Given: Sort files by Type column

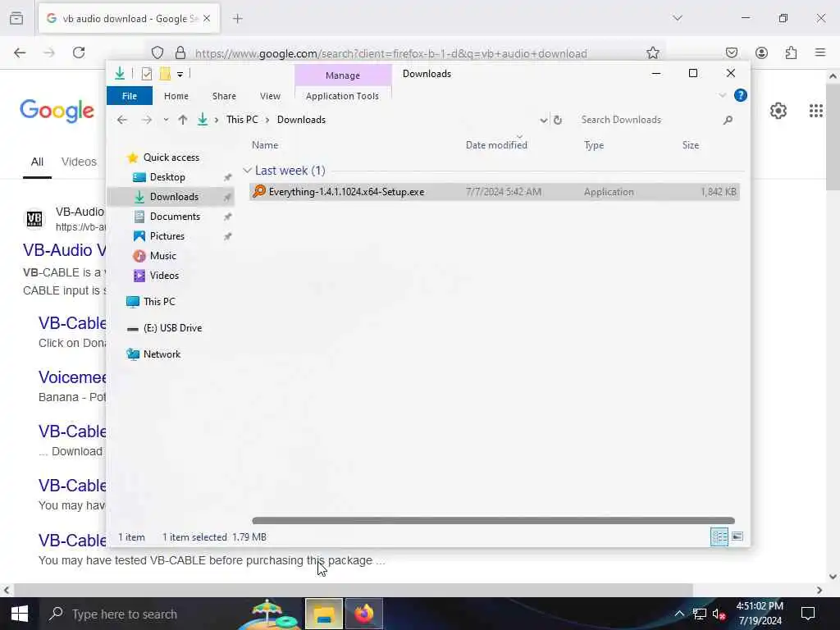Looking at the screenshot, I should (x=594, y=145).
